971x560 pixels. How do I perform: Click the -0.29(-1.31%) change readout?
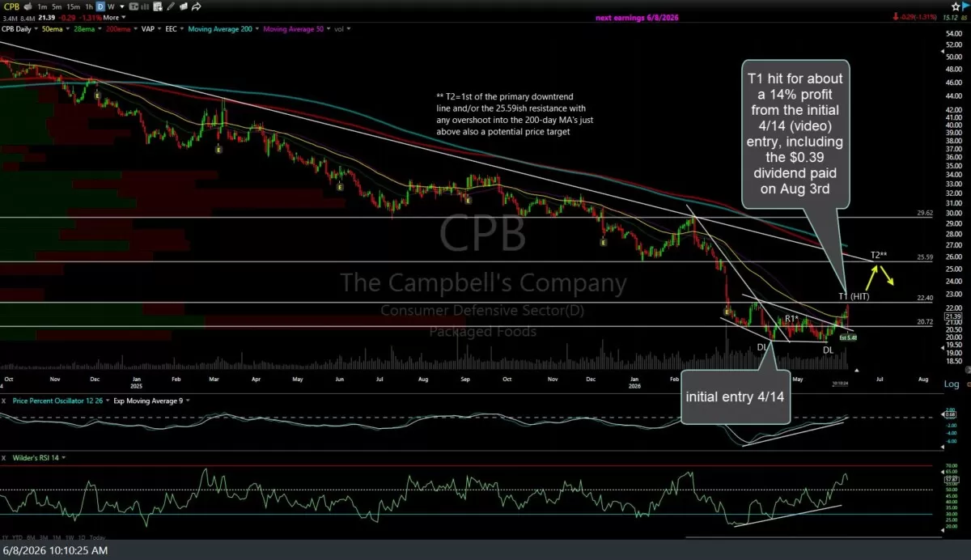(918, 17)
